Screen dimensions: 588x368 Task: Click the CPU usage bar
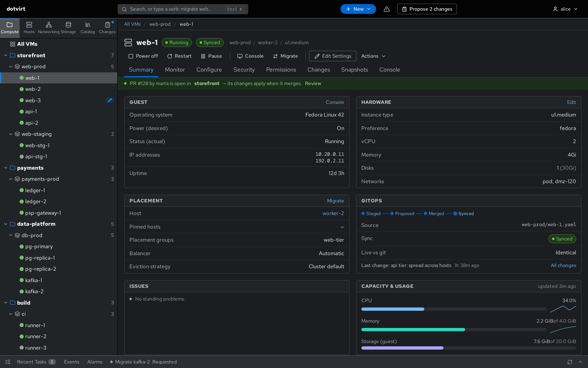(454, 309)
